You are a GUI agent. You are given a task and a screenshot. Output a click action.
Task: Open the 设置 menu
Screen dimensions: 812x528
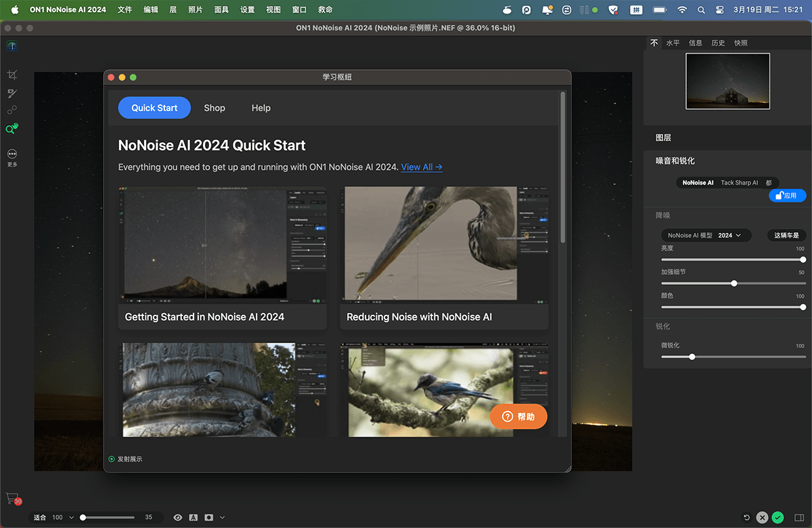[248, 9]
